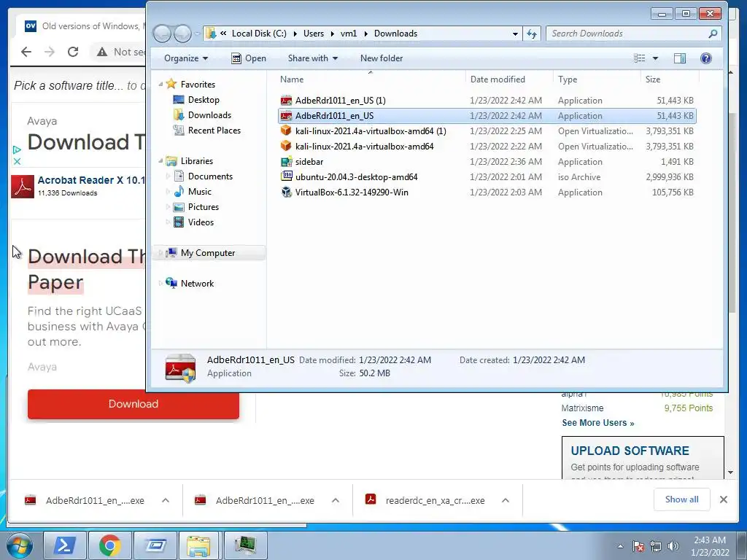
Task: Click the volume speaker tray icon
Action: pos(673,546)
